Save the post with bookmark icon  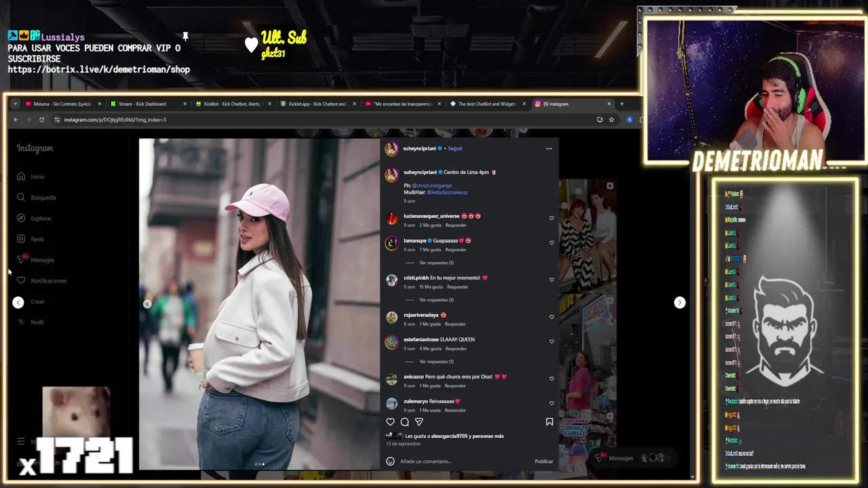549,422
